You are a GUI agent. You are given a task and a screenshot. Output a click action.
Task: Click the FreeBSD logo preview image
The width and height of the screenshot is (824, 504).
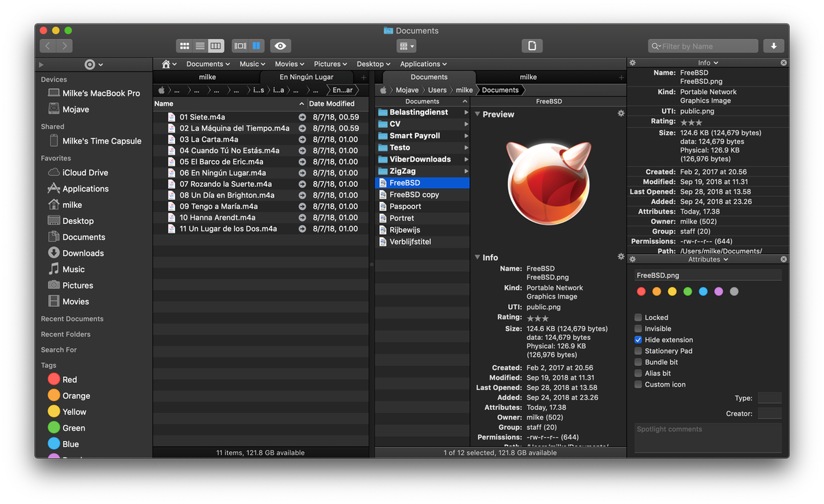coord(549,183)
